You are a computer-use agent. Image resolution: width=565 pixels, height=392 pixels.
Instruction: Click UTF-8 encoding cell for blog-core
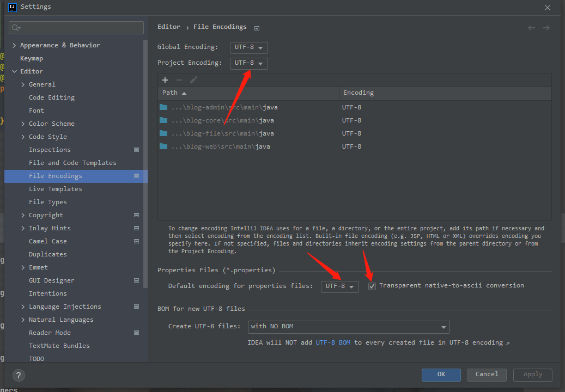351,120
